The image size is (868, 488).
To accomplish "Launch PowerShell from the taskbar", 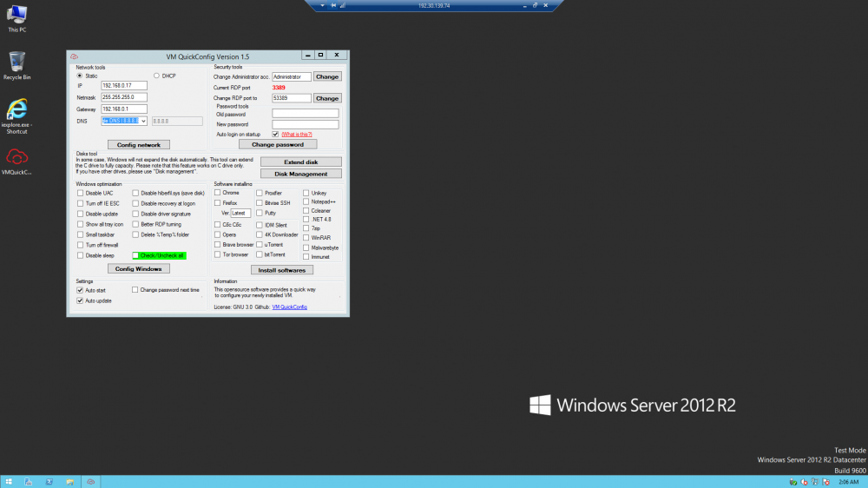I will pos(49,482).
